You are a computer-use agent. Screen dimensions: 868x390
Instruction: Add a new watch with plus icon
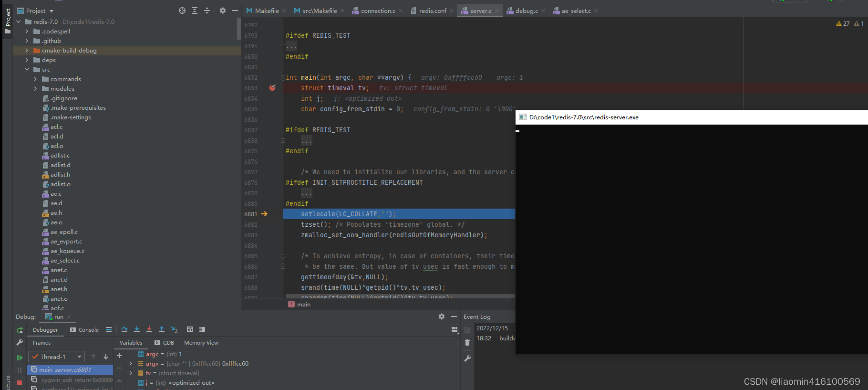119,356
